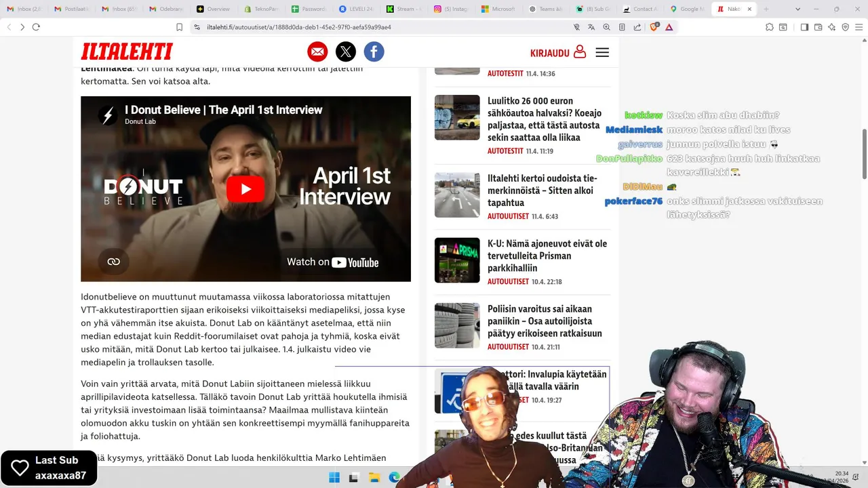Open Donut Lab channel avatar
This screenshot has height=488, width=868.
pyautogui.click(x=108, y=115)
